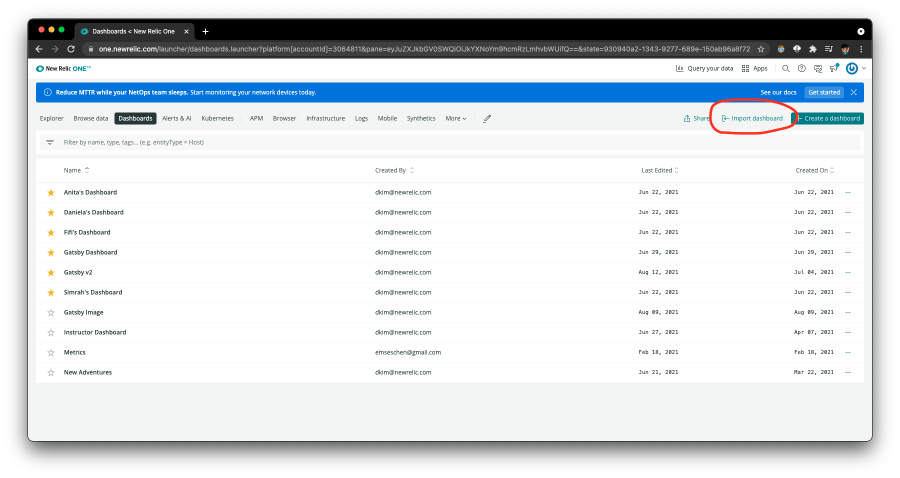Switch to the Alerts & AI tab
900x478 pixels.
click(176, 118)
